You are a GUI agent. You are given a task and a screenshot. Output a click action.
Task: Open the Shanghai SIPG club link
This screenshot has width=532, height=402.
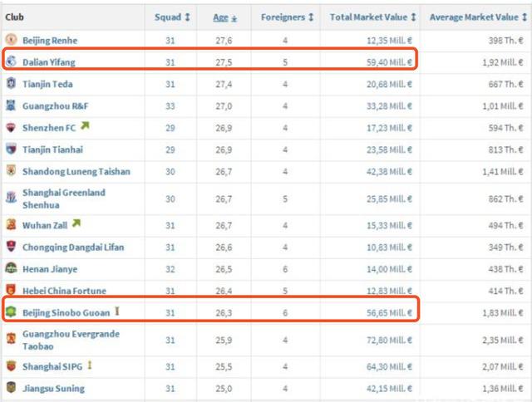52,367
